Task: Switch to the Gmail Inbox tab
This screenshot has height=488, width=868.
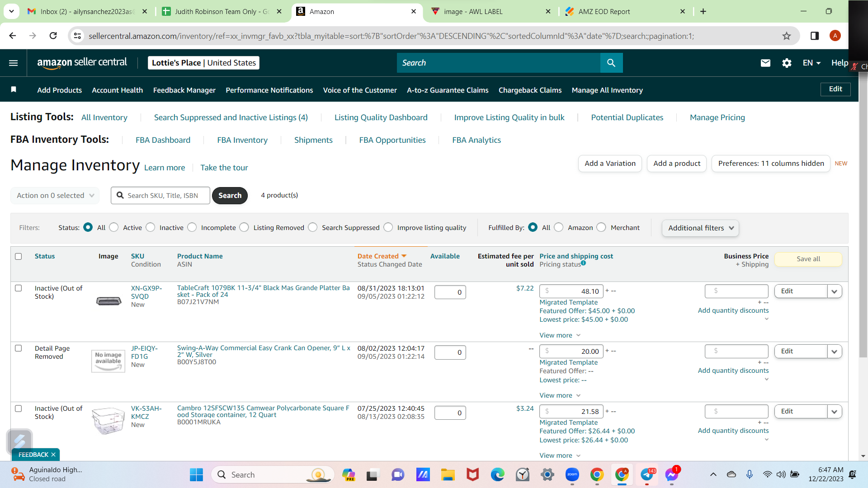Action: [87, 11]
